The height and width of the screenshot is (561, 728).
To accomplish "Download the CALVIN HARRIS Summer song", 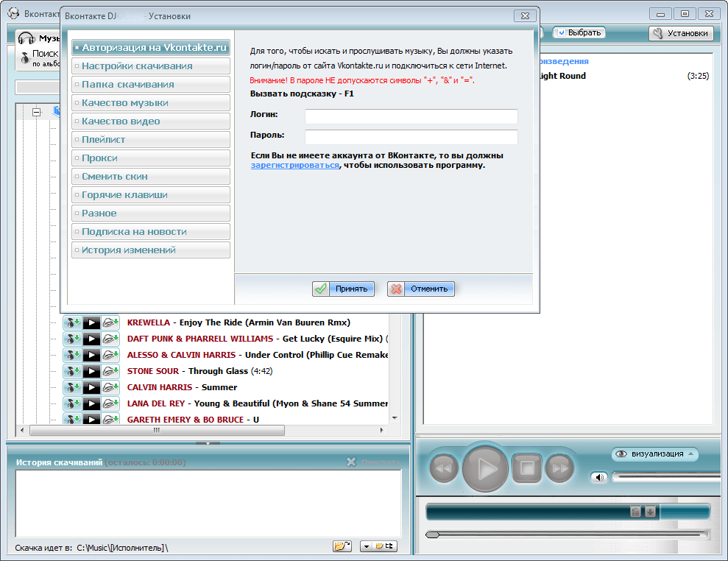I will (72, 387).
